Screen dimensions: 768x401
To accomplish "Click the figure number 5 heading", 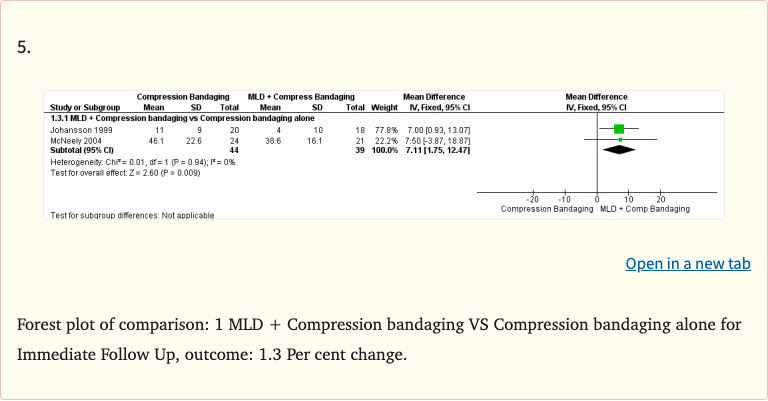I will click(x=26, y=49).
